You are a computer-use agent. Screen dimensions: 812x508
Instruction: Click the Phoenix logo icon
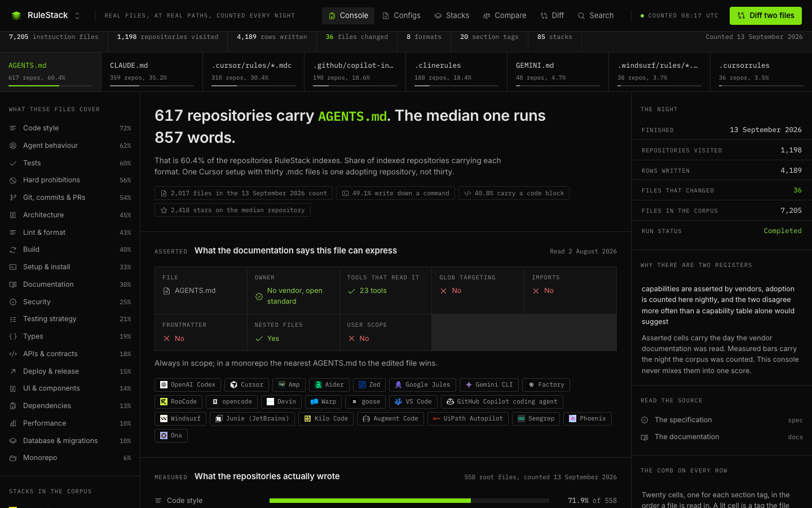click(572, 419)
